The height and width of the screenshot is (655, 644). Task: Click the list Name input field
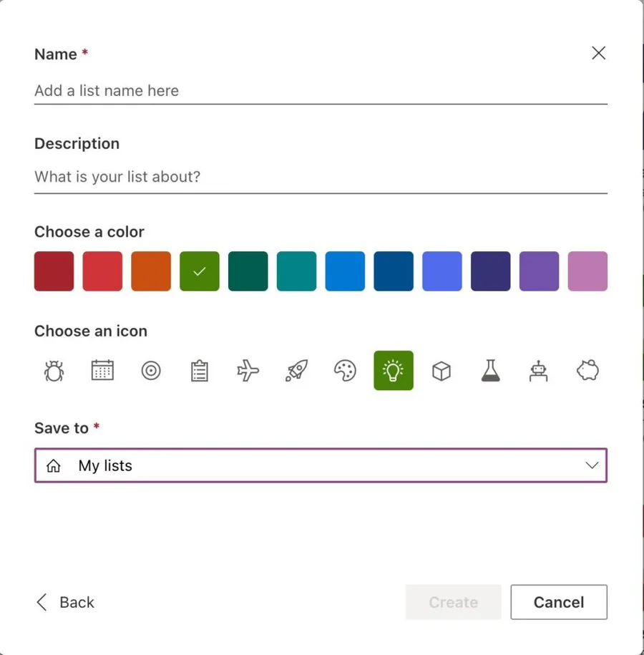(321, 91)
